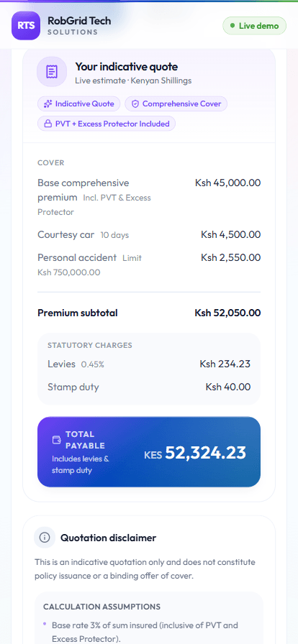Screen dimensions: 298x644
Task: Click the KES 52,324.23 total payable figure
Action: (195, 453)
